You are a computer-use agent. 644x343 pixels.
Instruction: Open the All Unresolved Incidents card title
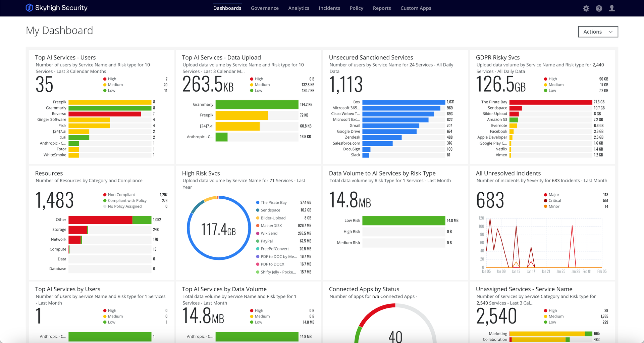[508, 173]
